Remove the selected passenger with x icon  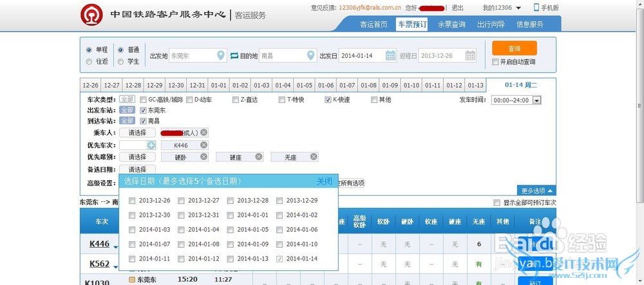tap(204, 133)
